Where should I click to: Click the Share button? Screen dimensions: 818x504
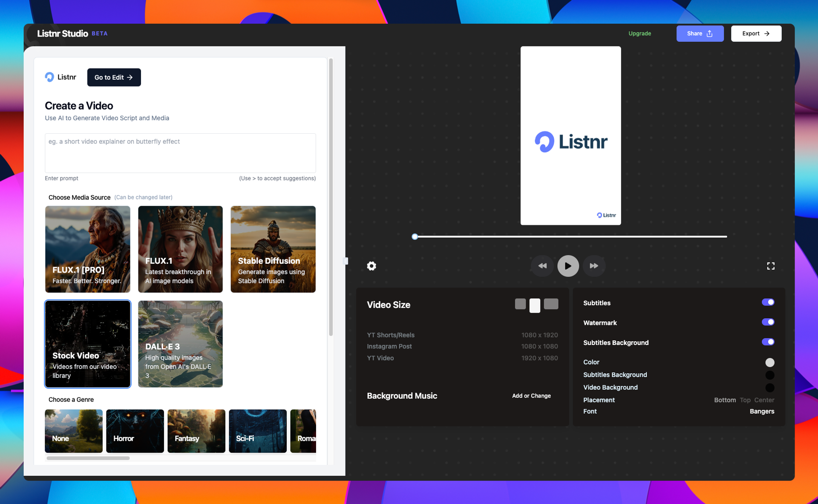[x=700, y=33]
